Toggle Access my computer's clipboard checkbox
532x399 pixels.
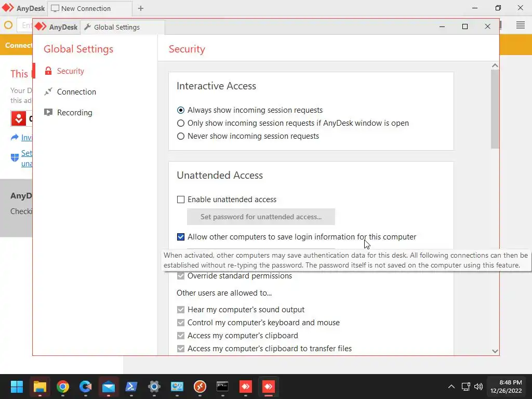pos(181,336)
